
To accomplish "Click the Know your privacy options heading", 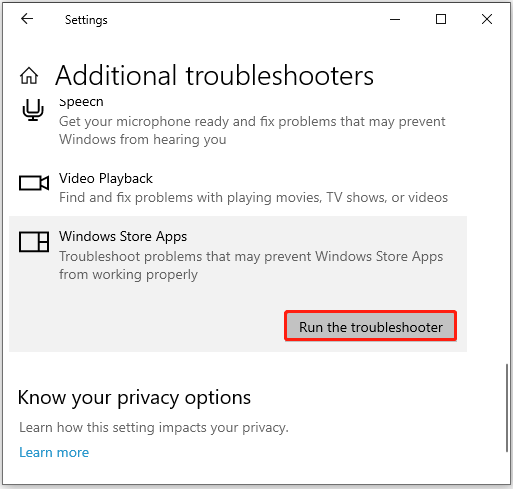I will pyautogui.click(x=134, y=397).
